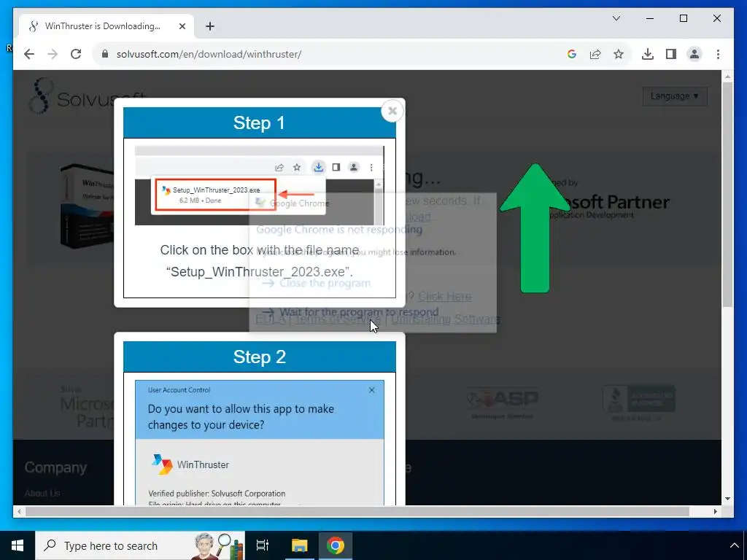
Task: Share this page via share icon
Action: coord(595,54)
